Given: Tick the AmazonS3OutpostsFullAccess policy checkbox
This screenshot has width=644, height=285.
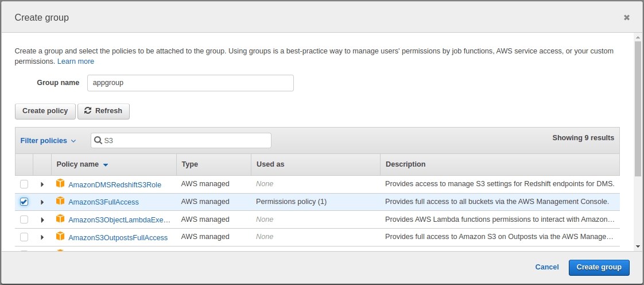Looking at the screenshot, I should point(24,237).
